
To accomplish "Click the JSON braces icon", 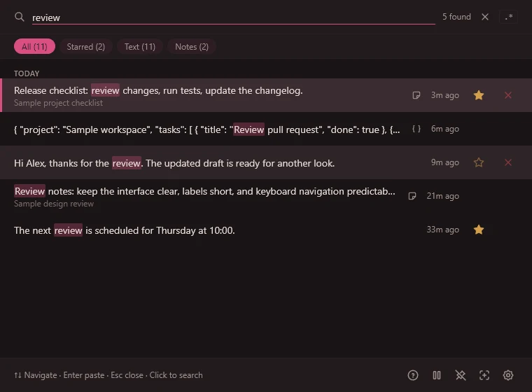I will pos(416,129).
